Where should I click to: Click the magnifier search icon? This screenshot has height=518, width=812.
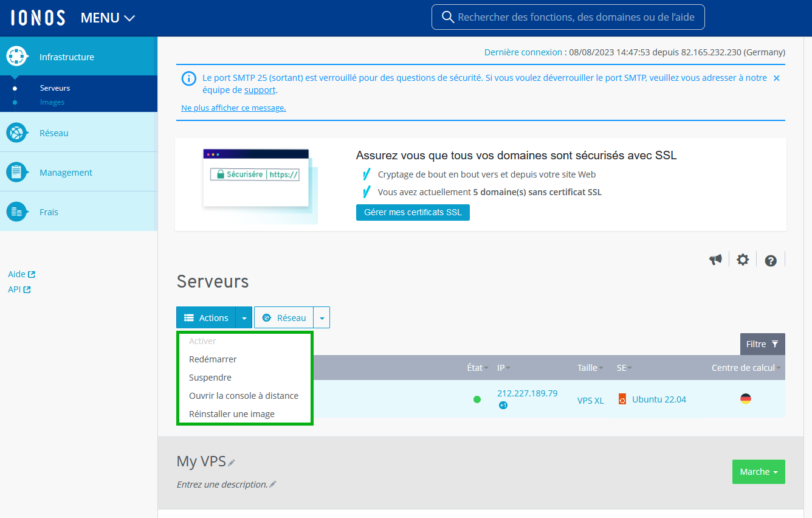click(448, 17)
